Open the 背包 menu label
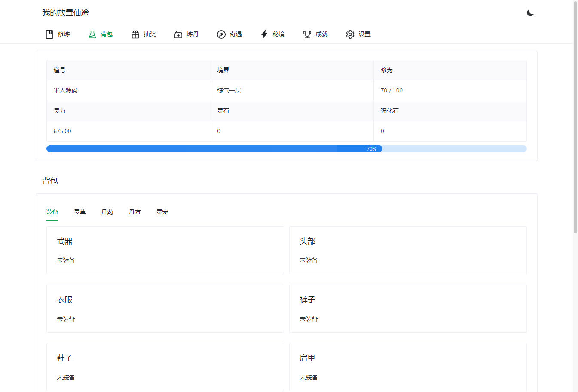This screenshot has width=578, height=392. pyautogui.click(x=107, y=34)
